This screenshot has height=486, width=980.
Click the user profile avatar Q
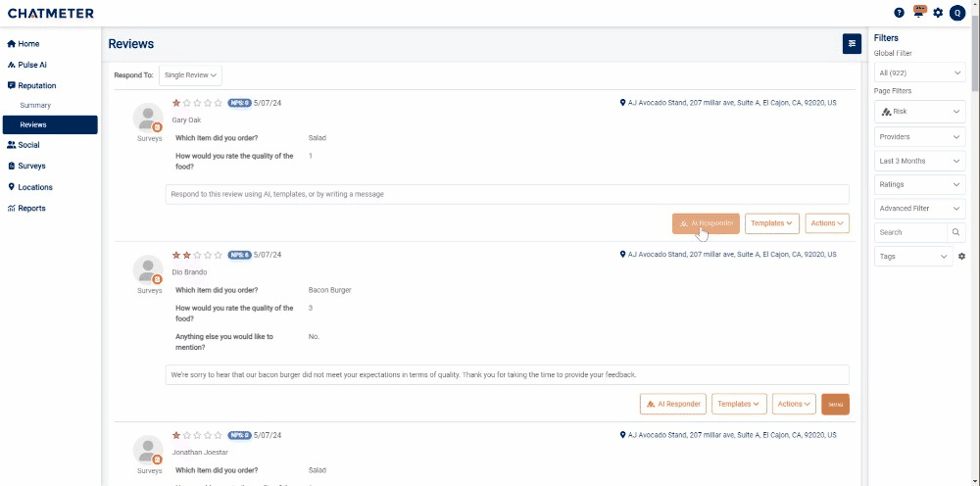(x=957, y=13)
